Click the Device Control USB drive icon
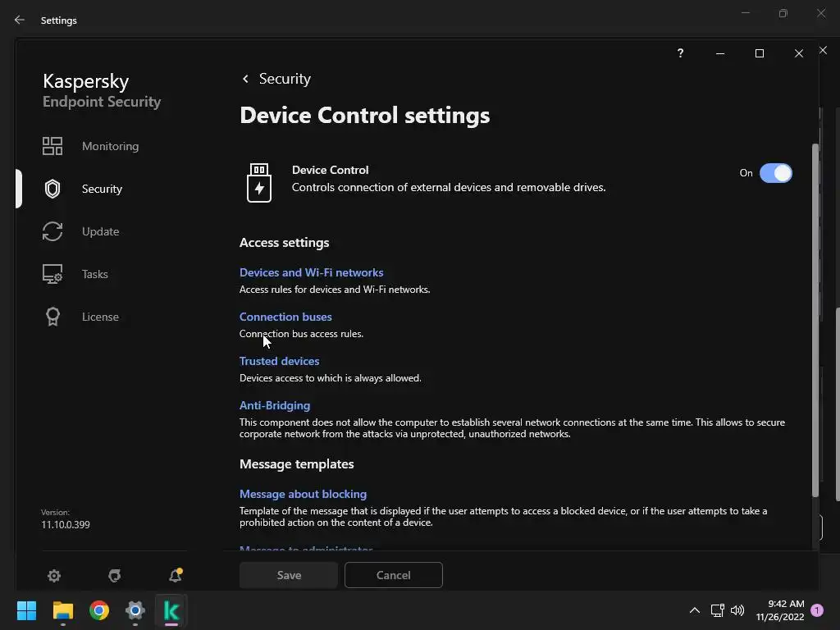The image size is (840, 630). 259,183
